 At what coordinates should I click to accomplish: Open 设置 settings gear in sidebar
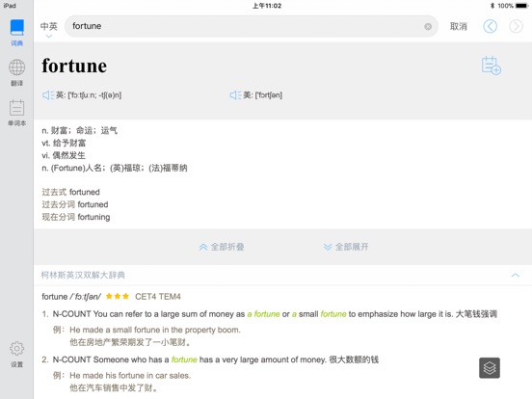click(16, 355)
